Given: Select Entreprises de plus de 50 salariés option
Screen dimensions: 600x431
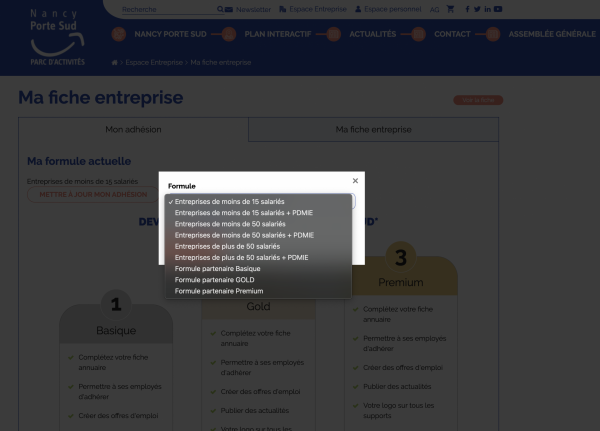Looking at the screenshot, I should [x=258, y=246].
